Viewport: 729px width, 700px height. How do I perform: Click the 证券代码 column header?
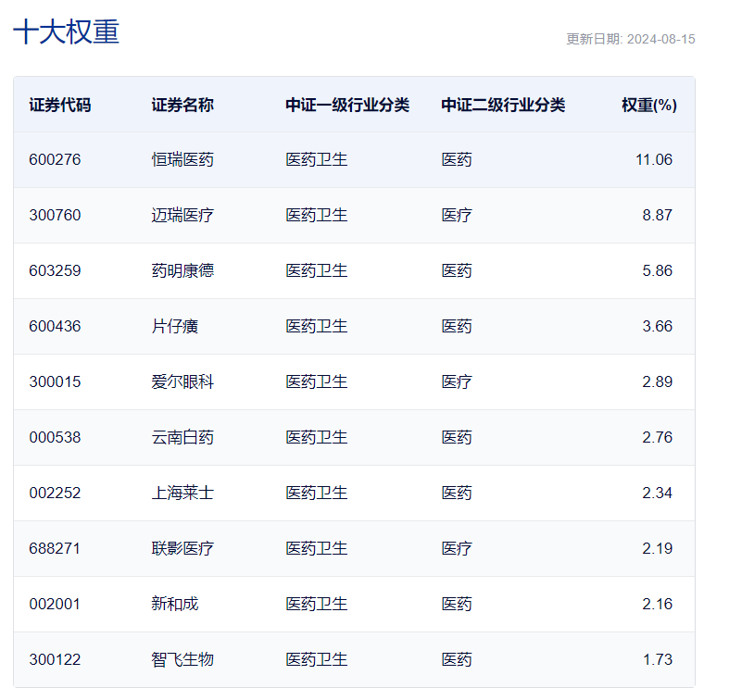tap(60, 105)
